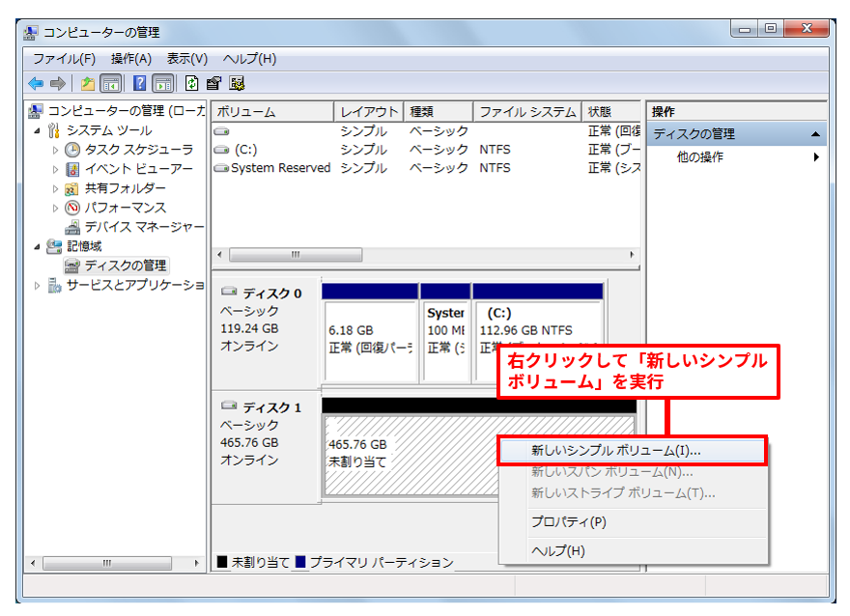This screenshot has width=850, height=616.
Task: Open the 他の操作 submenu arrow
Action: [816, 157]
